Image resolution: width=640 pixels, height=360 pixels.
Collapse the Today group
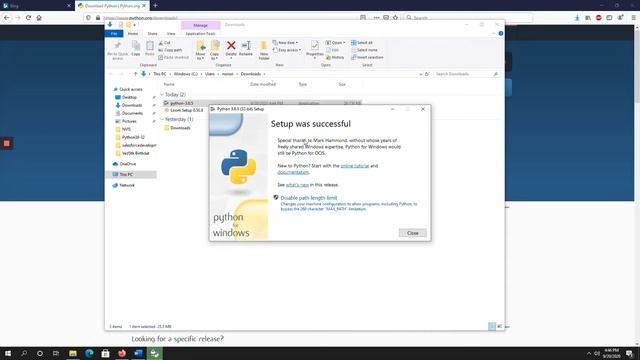(162, 95)
